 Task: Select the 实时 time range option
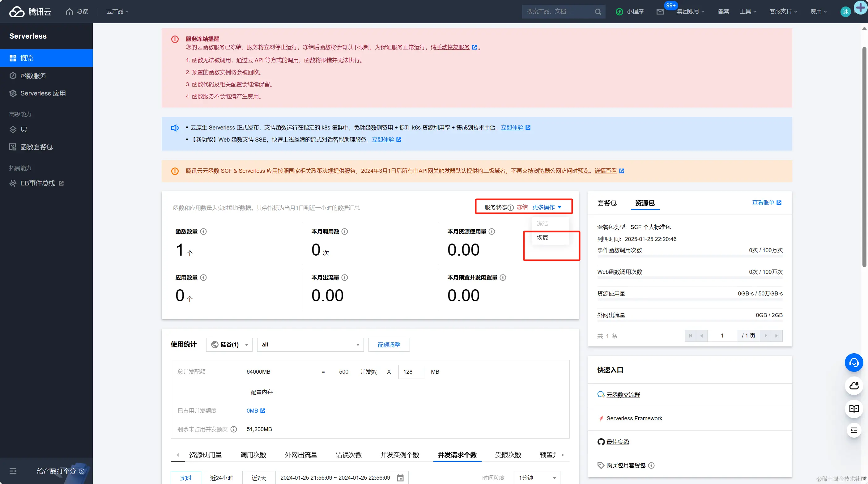186,478
